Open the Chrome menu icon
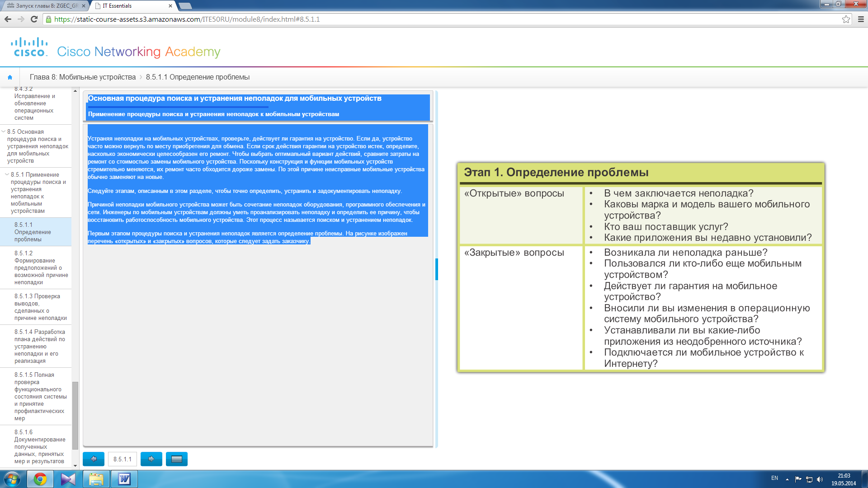Viewport: 868px width, 488px height. click(861, 19)
